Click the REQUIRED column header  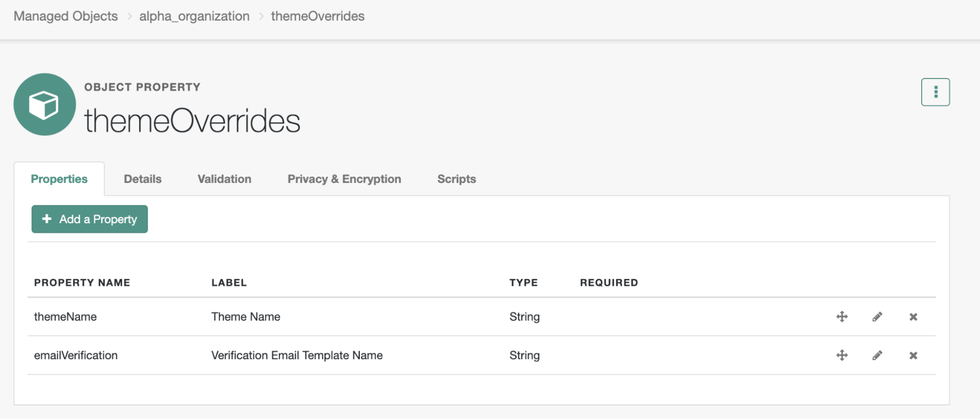[x=609, y=283]
